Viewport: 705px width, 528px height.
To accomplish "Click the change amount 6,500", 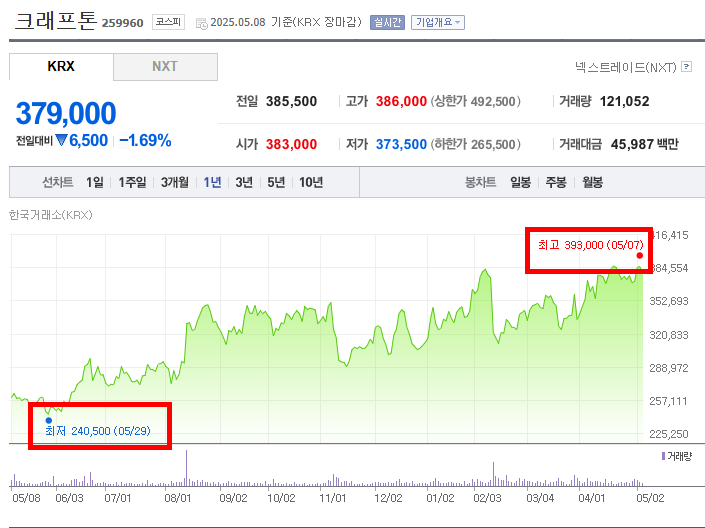I will point(88,140).
